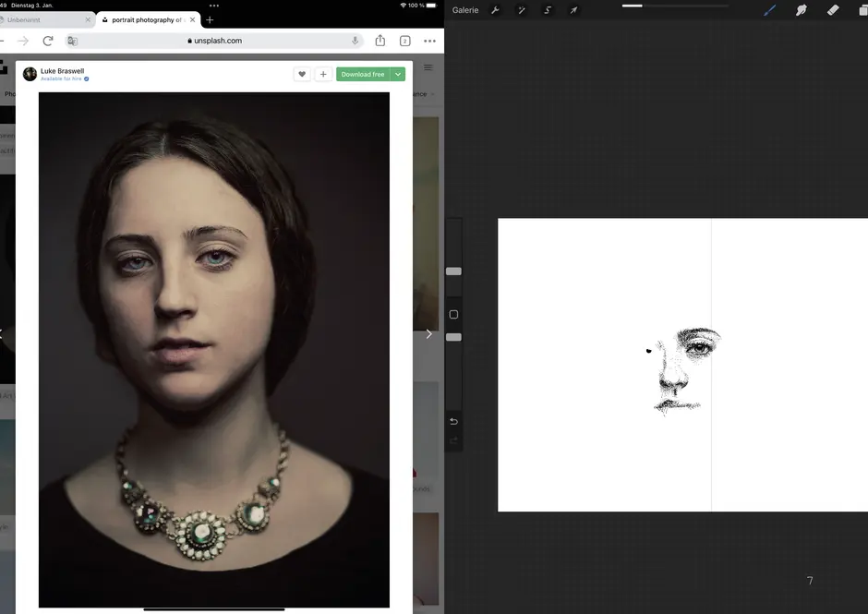Open the Adjustments magic wand menu
868x614 pixels.
(521, 10)
